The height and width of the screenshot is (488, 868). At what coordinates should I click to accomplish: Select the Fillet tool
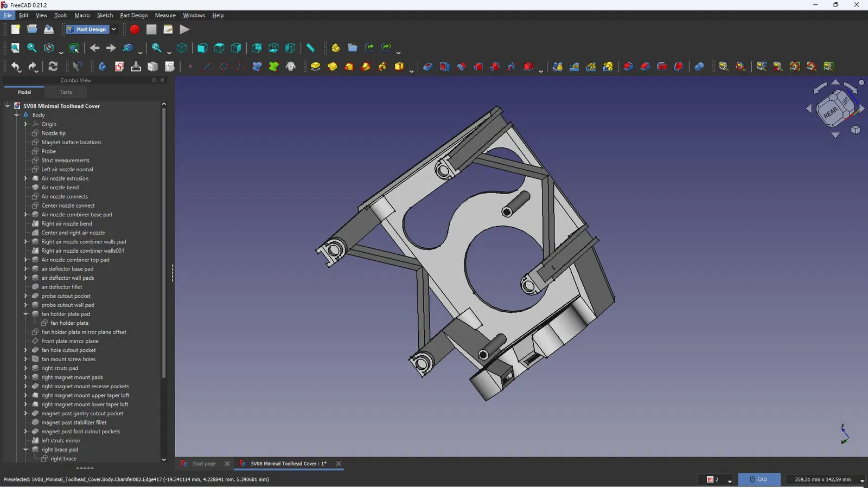pos(628,66)
